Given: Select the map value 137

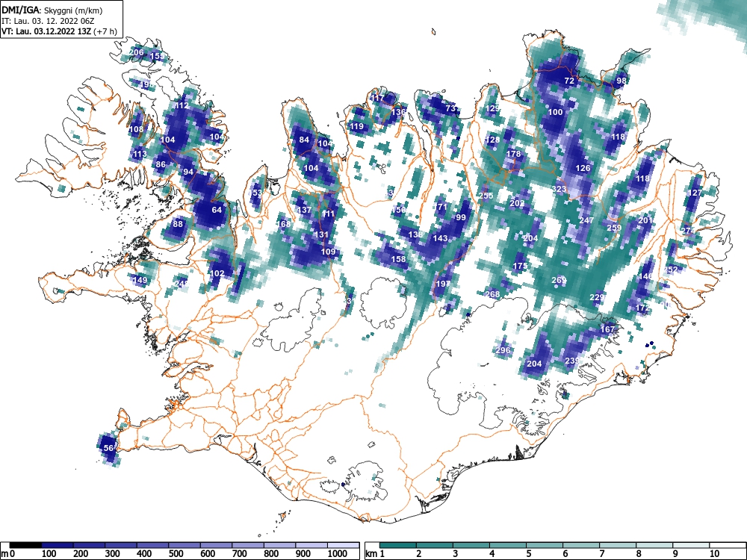Looking at the screenshot, I should coord(304,210).
